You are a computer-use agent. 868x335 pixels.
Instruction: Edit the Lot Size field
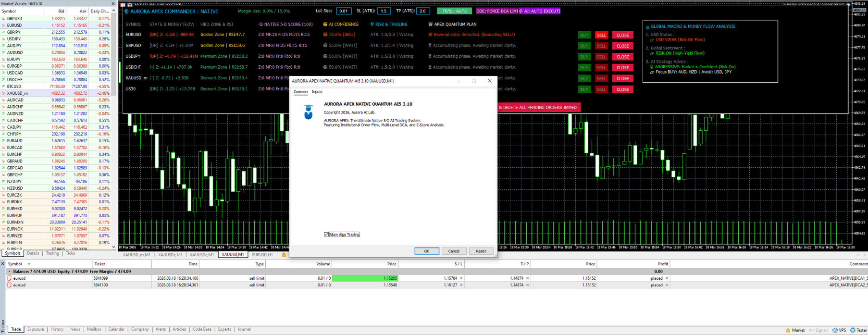click(x=344, y=11)
